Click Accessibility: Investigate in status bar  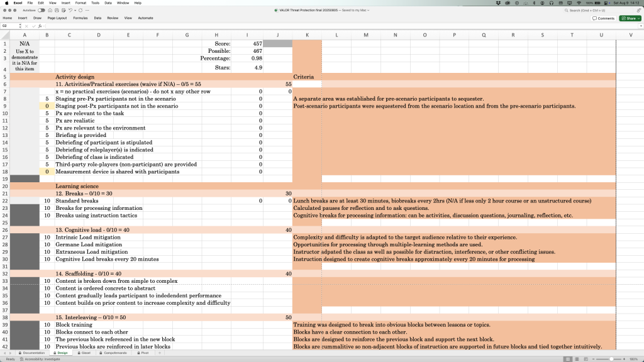40,359
